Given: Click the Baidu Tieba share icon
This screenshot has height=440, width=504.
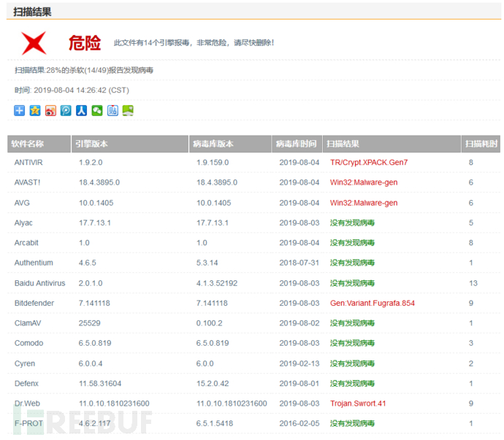Looking at the screenshot, I should click(112, 110).
